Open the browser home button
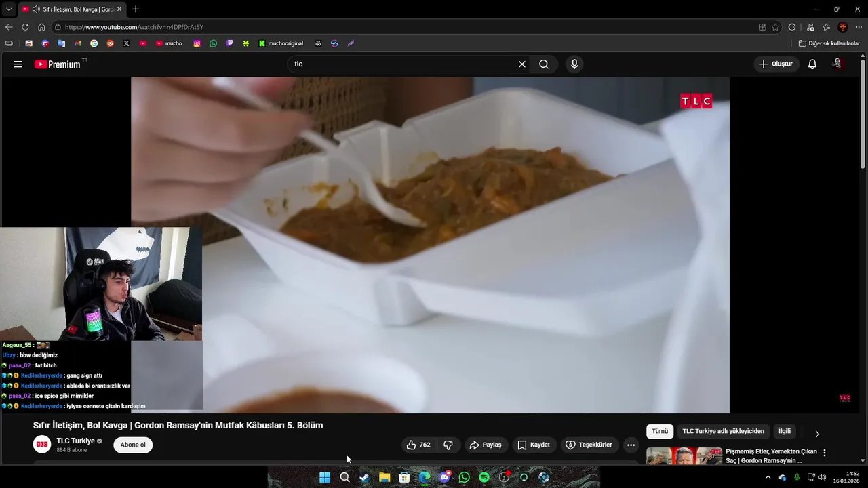The width and height of the screenshot is (868, 488). point(41,27)
